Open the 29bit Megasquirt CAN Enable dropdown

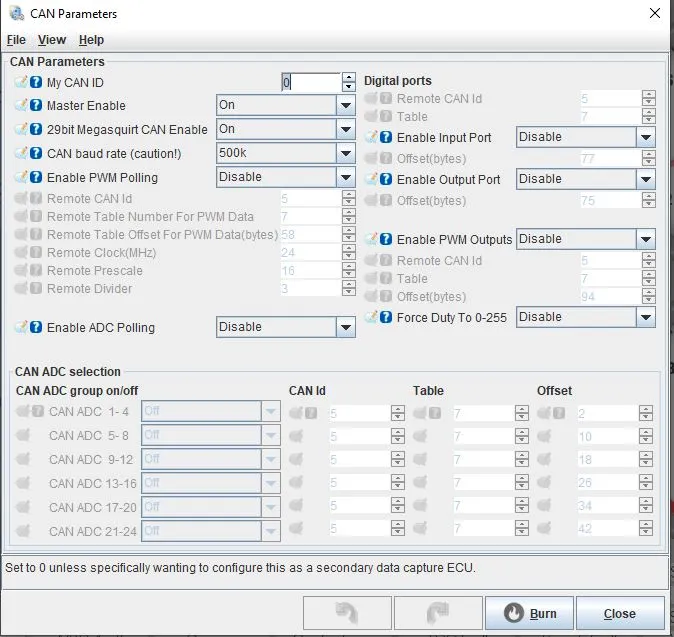click(x=286, y=129)
